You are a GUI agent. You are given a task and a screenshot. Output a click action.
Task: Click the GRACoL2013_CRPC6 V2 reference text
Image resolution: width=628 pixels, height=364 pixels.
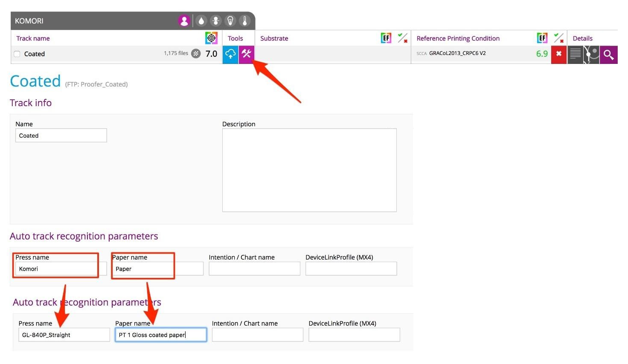457,53
